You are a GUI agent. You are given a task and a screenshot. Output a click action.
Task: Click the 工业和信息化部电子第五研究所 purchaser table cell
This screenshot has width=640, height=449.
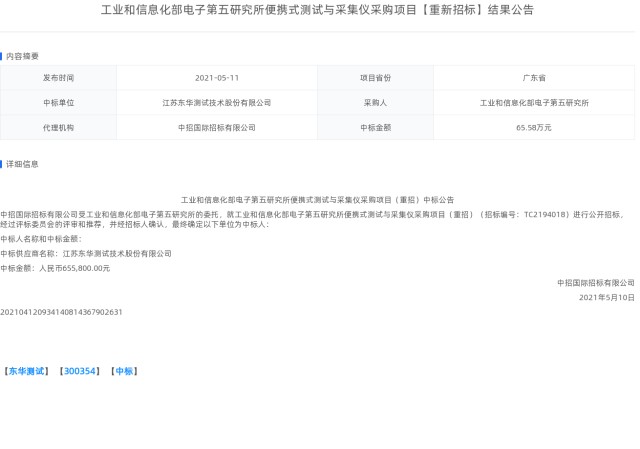534,102
